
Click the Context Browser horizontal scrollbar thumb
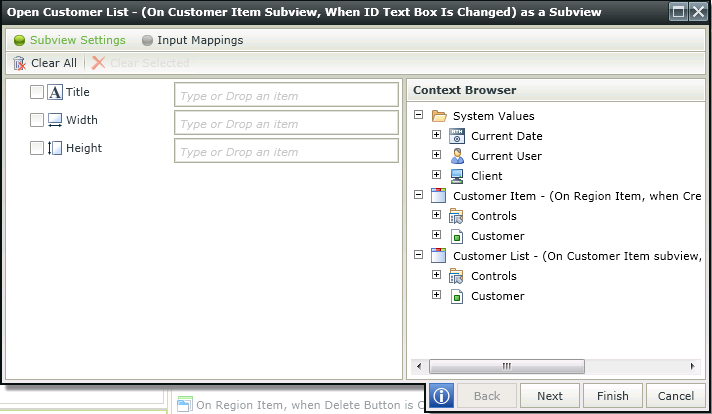click(x=507, y=366)
